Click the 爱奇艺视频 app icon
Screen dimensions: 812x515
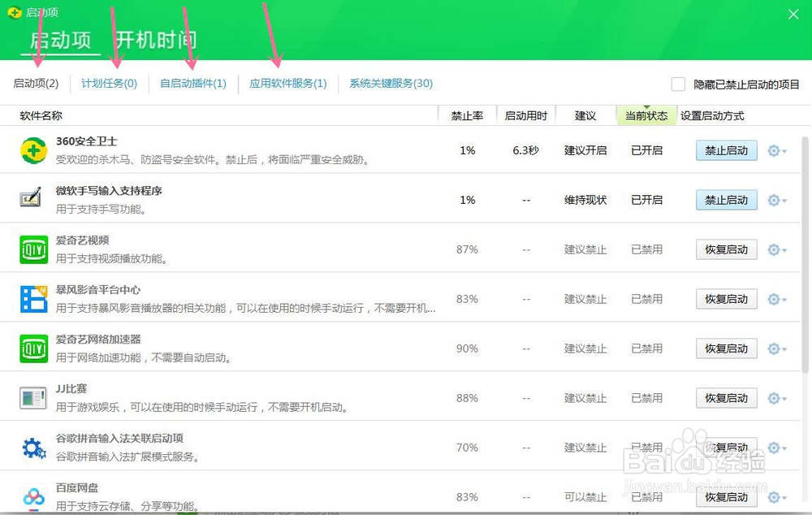tap(33, 249)
